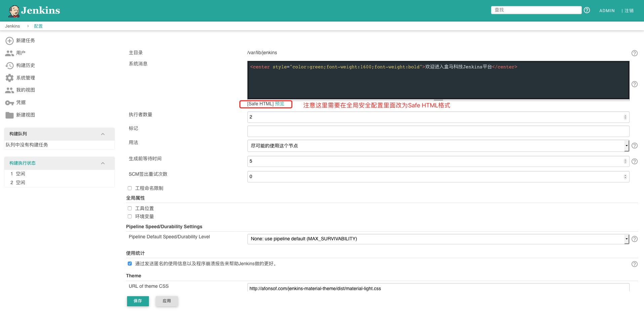Click the /var/lib/jenkins home directory value

[x=262, y=53]
